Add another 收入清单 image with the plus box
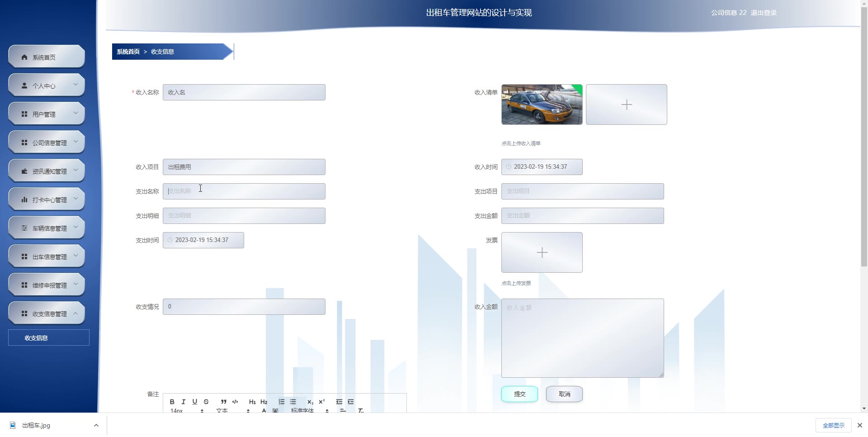This screenshot has width=868, height=437. pos(627,104)
